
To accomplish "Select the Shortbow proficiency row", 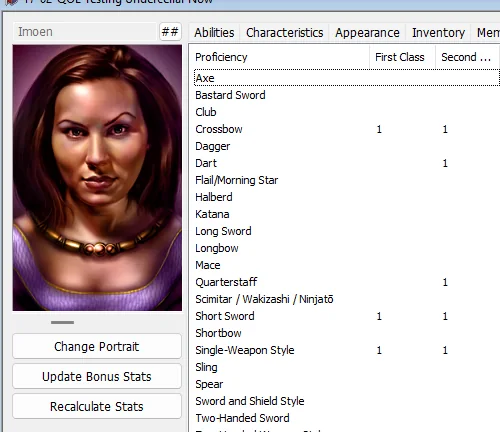I will [x=347, y=333].
